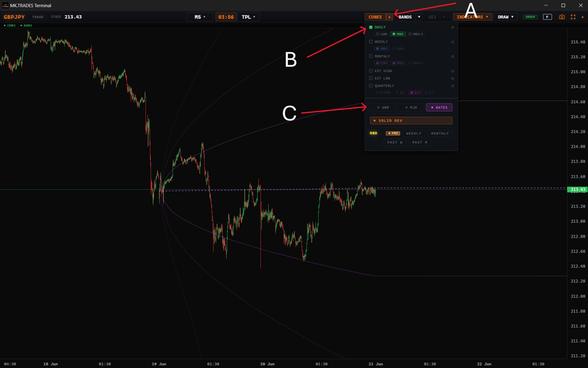Toggle fullscreen with the expand icon
The height and width of the screenshot is (368, 588).
573,17
